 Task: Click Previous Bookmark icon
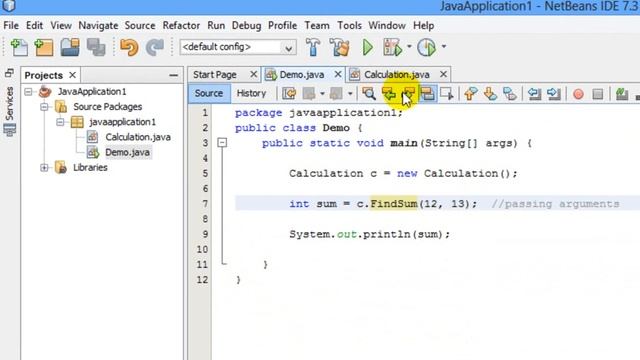[471, 93]
